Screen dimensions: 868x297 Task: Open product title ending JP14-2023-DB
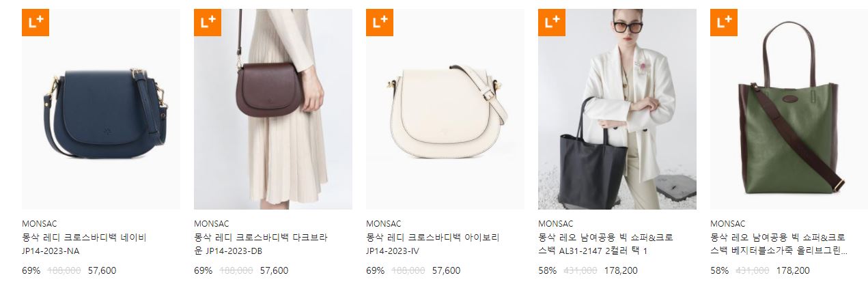tap(261, 244)
